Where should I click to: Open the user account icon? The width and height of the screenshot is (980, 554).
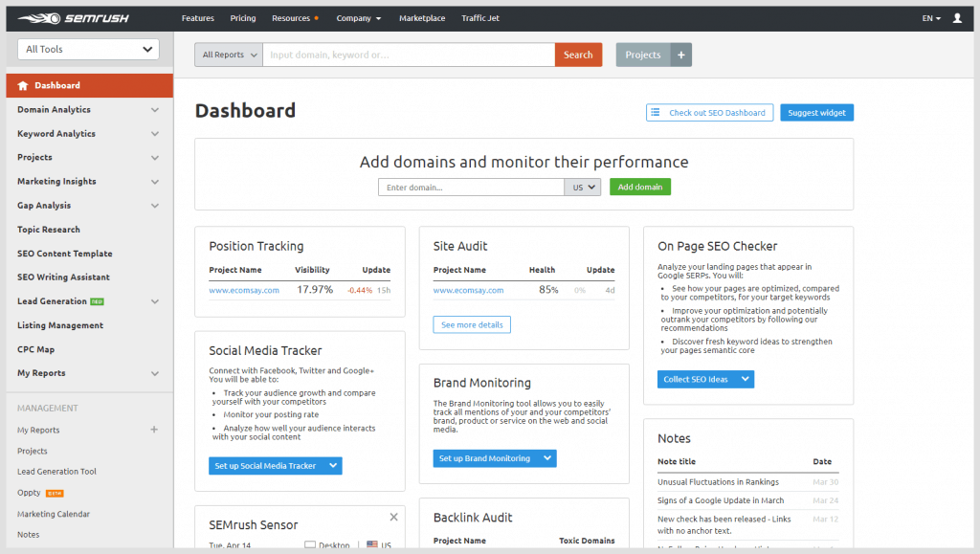[x=957, y=18]
